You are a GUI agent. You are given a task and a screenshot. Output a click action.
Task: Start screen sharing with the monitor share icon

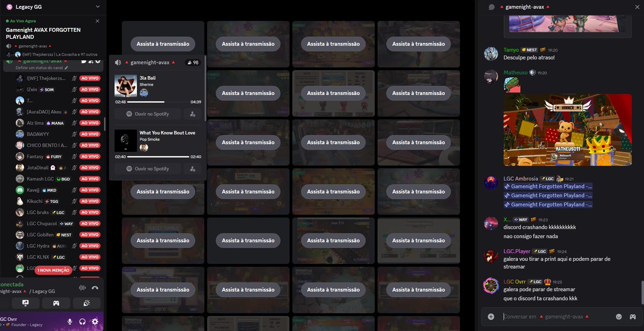click(25, 303)
